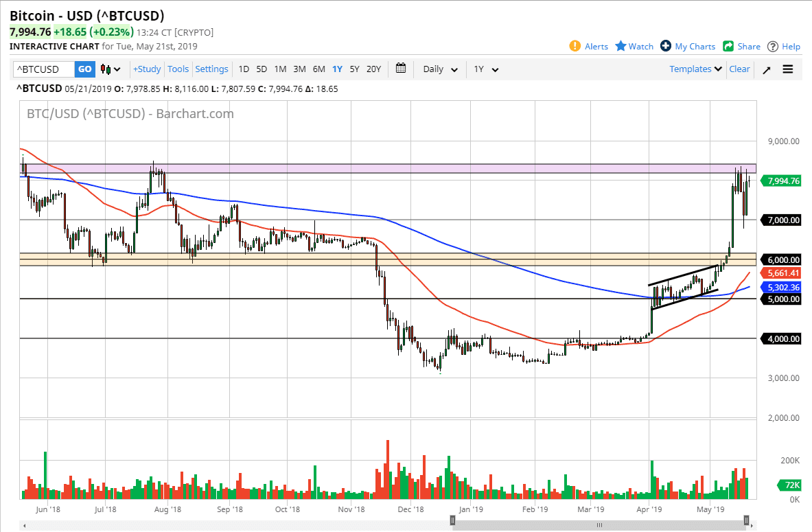Switch to the 3M time range
The width and height of the screenshot is (812, 532).
click(299, 69)
